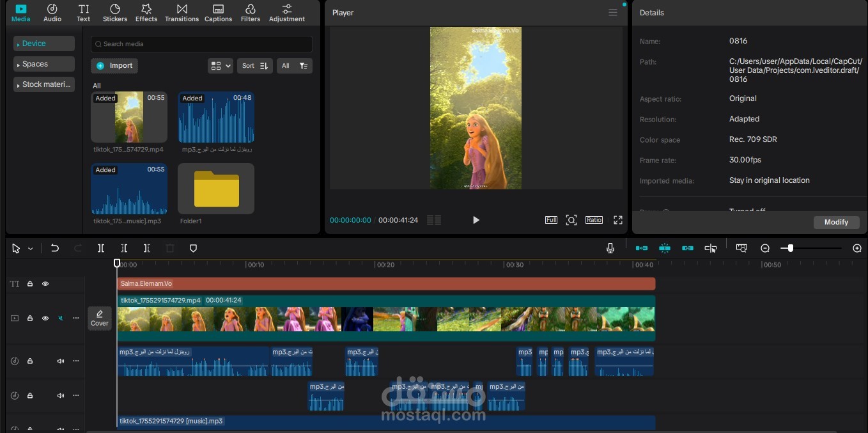This screenshot has width=868, height=433.
Task: Delete clip portion right of playhead
Action: pos(147,248)
